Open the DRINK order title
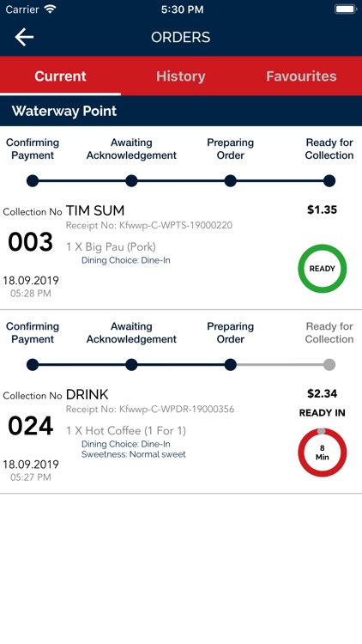Image resolution: width=362 pixels, height=644 pixels. [87, 395]
